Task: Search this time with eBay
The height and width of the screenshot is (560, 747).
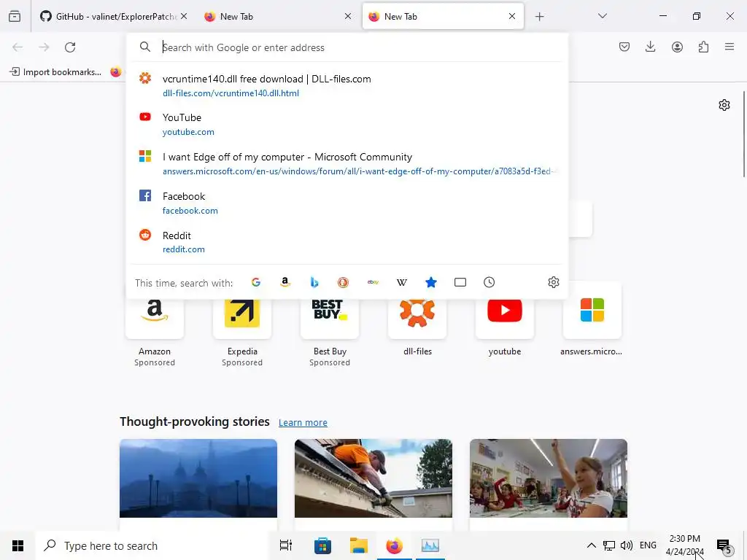Action: point(373,282)
